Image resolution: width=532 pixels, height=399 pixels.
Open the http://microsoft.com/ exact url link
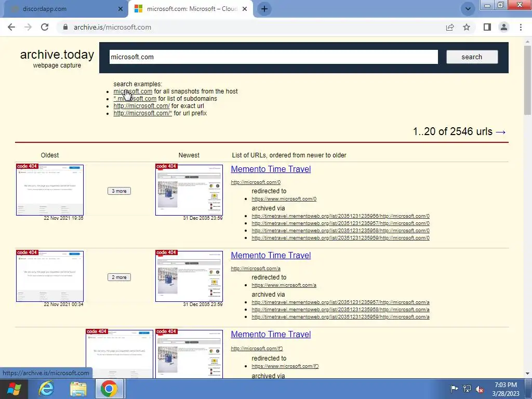point(141,106)
